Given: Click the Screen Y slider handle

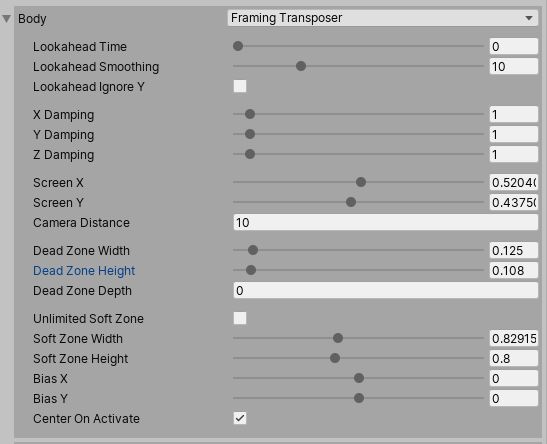Looking at the screenshot, I should [351, 202].
